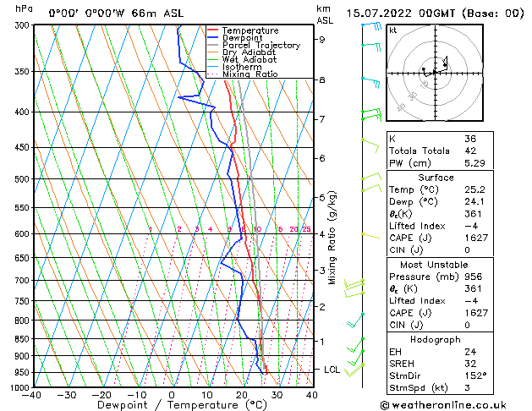
Task: Click the Surface CAPE (J) value 1627
Action: [x=476, y=238]
